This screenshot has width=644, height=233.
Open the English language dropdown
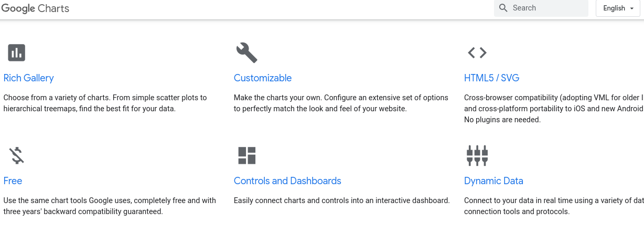(618, 8)
